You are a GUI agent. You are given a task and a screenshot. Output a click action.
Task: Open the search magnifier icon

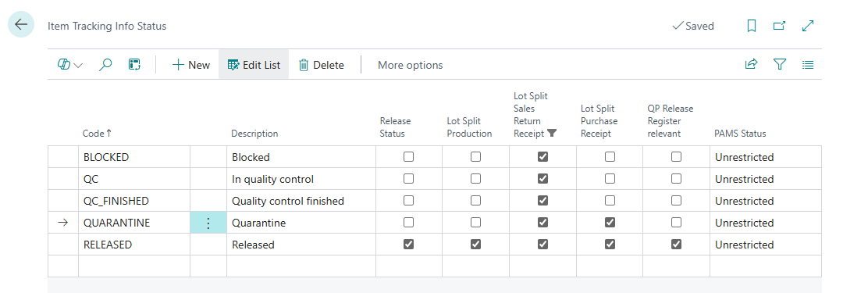tap(105, 65)
